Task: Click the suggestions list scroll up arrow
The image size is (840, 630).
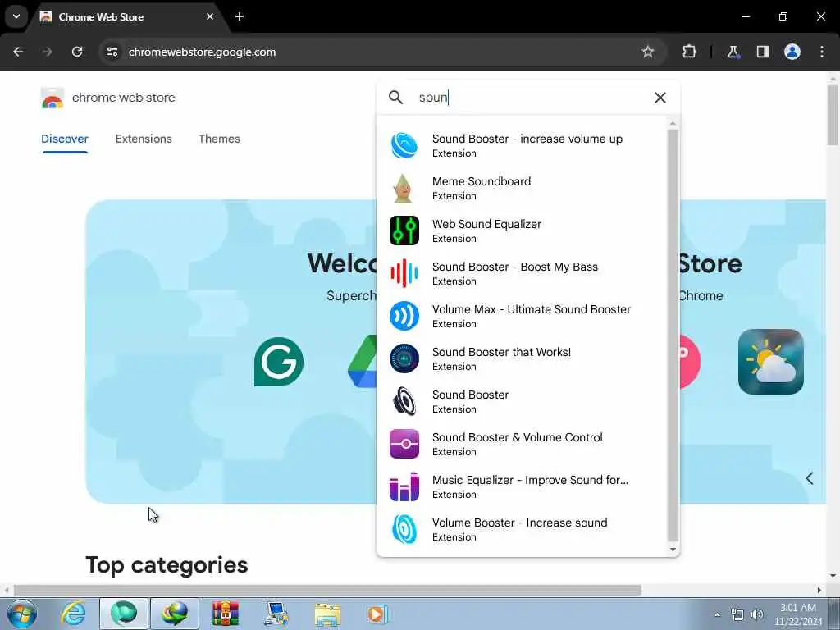Action: [x=673, y=124]
